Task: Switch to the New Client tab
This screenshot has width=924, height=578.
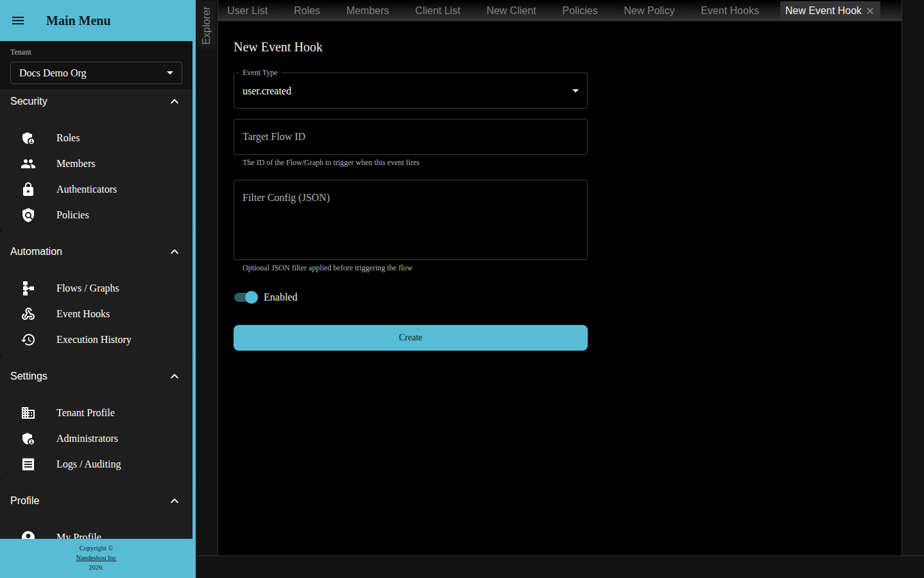Action: coord(511,11)
